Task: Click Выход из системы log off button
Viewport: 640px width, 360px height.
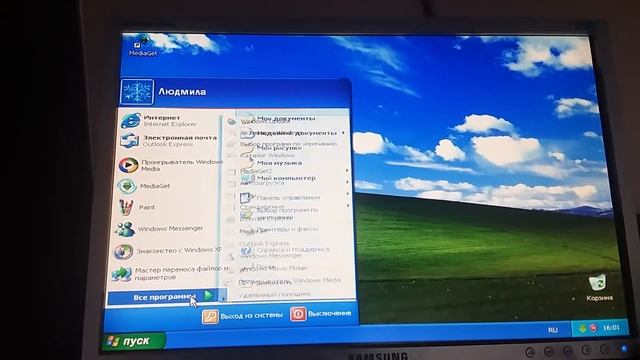Action: point(242,316)
